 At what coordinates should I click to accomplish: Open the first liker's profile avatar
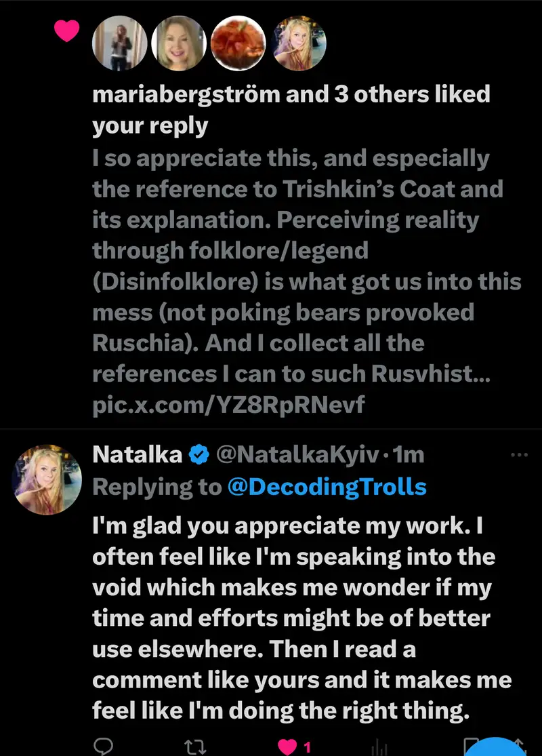(x=121, y=42)
